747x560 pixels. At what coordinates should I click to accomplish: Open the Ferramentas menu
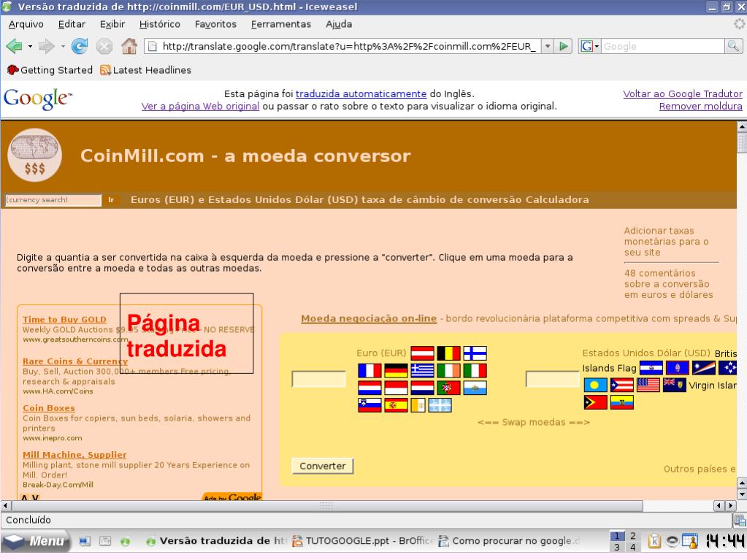click(x=281, y=24)
